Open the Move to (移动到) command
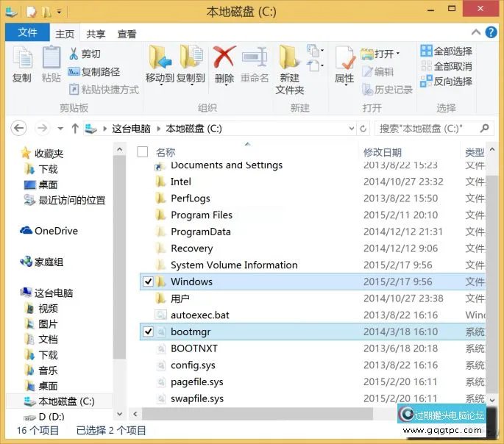 pos(160,64)
